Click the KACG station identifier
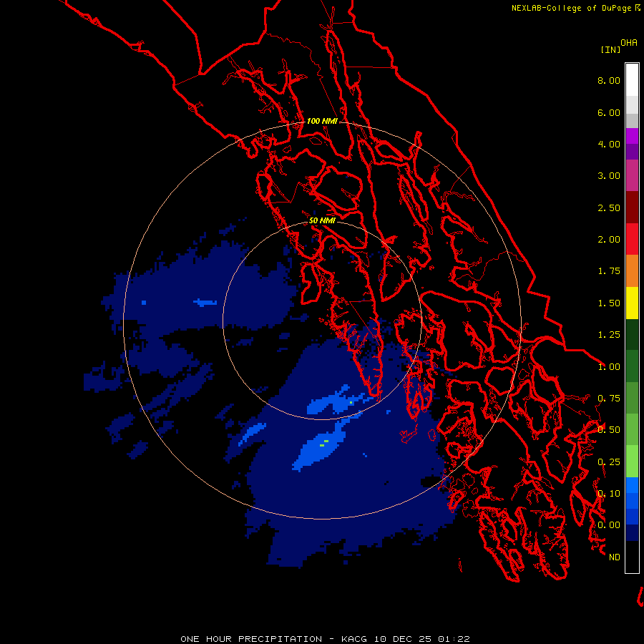 (x=355, y=639)
